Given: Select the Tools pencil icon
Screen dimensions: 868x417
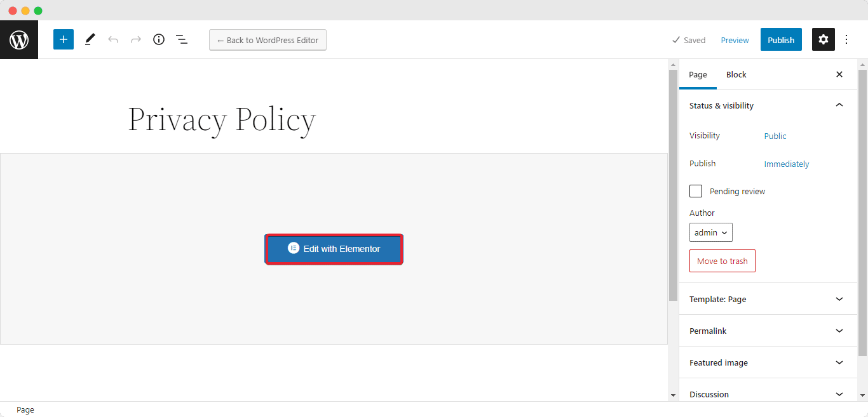Looking at the screenshot, I should pyautogui.click(x=89, y=39).
